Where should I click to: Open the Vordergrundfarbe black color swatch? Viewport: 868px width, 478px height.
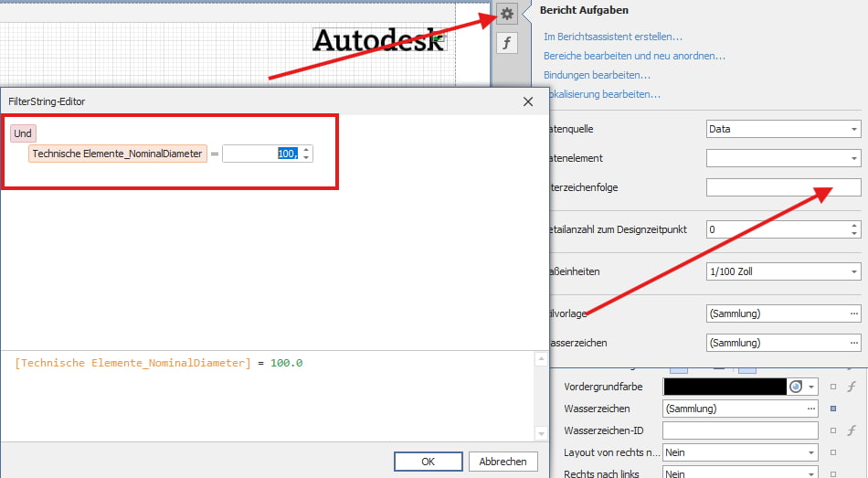pyautogui.click(x=725, y=387)
